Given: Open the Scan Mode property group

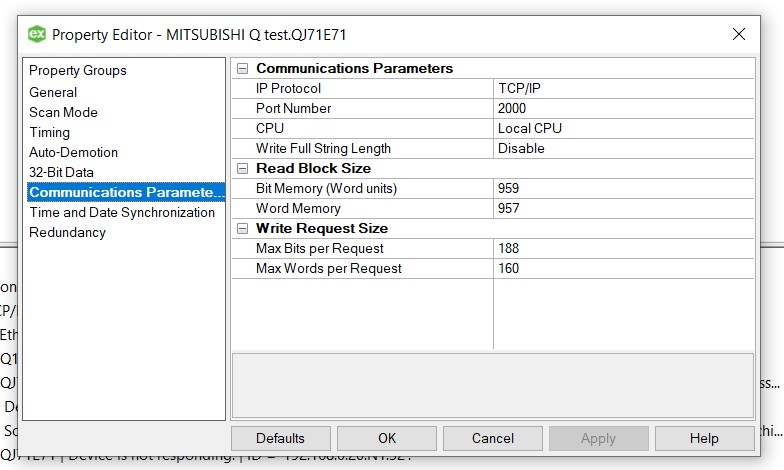Looking at the screenshot, I should coord(63,112).
